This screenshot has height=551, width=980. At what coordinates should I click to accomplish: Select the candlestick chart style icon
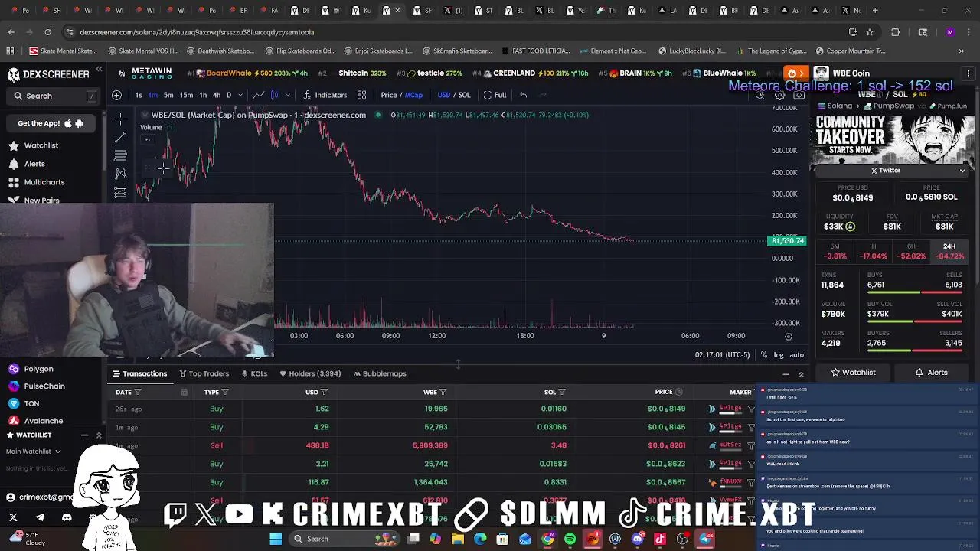pos(274,95)
